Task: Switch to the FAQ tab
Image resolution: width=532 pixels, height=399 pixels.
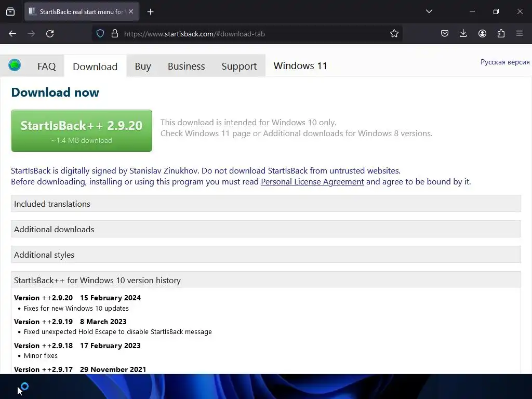Action: 46,66
